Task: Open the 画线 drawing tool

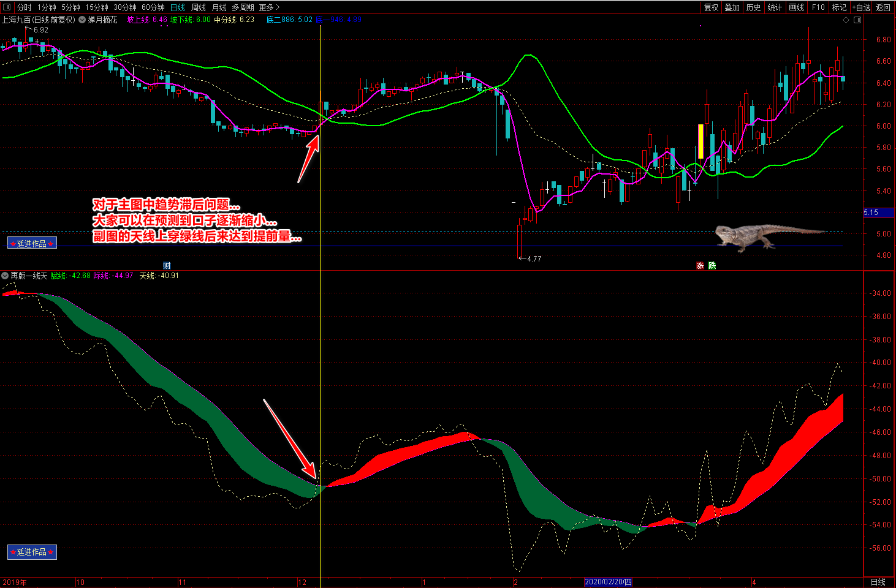Action: pyautogui.click(x=796, y=7)
